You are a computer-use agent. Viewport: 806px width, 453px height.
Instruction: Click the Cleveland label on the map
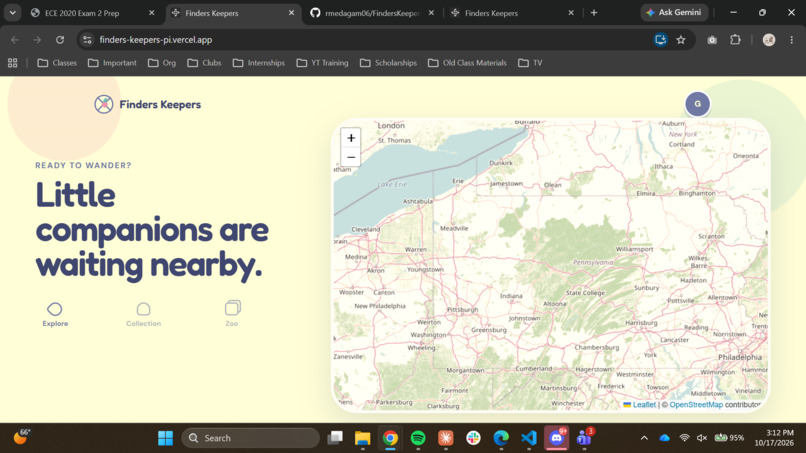pyautogui.click(x=365, y=229)
